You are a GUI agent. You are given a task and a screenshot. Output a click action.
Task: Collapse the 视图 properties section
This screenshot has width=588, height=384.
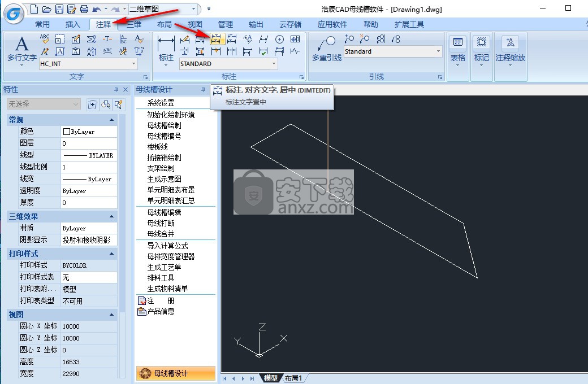pyautogui.click(x=112, y=315)
